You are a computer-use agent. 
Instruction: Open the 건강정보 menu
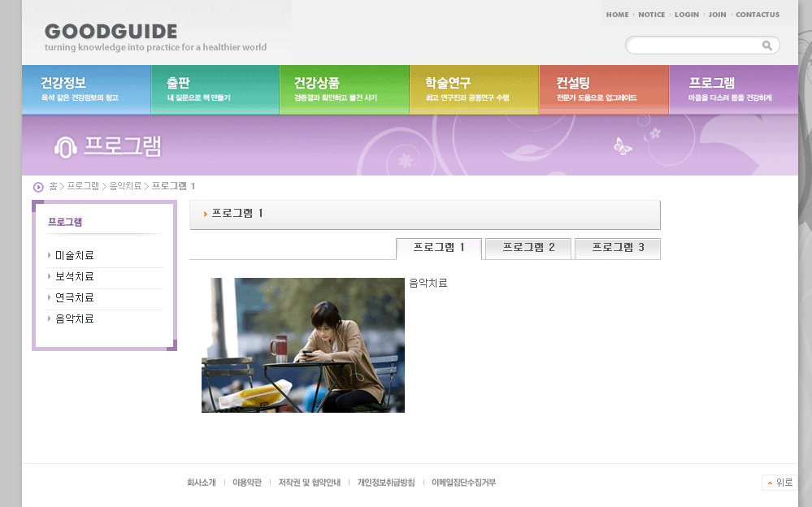coord(86,89)
